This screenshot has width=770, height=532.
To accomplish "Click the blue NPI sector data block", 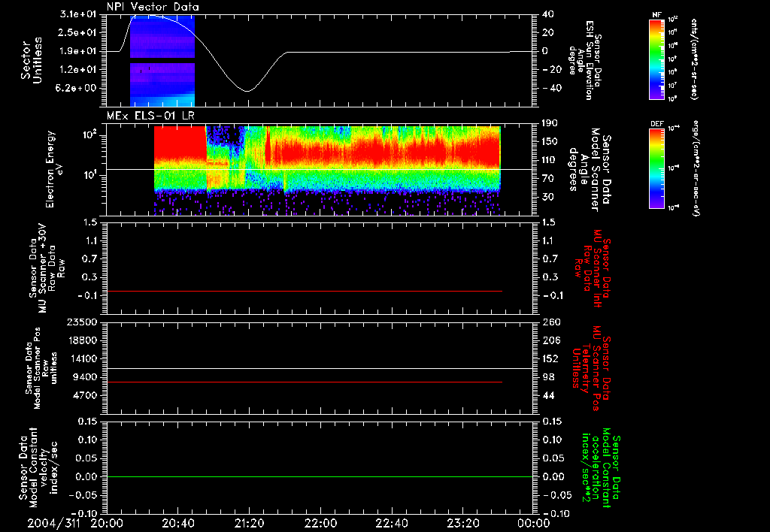I will click(162, 60).
